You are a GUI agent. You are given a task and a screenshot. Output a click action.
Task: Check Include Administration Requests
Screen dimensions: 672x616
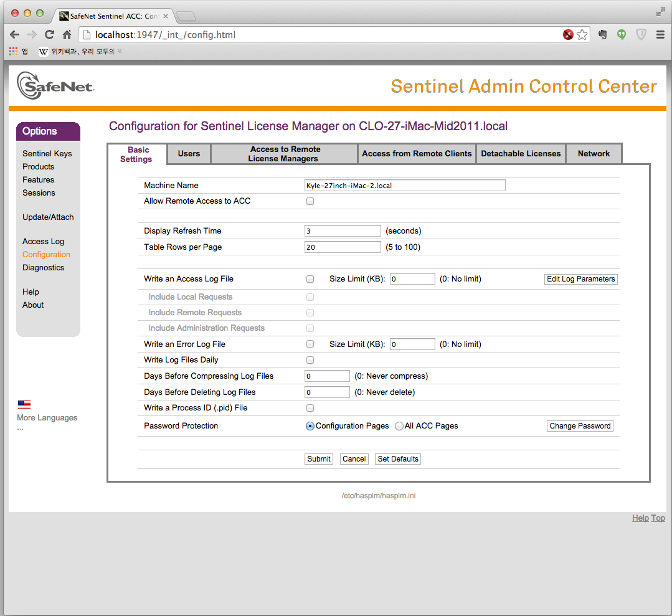click(310, 328)
